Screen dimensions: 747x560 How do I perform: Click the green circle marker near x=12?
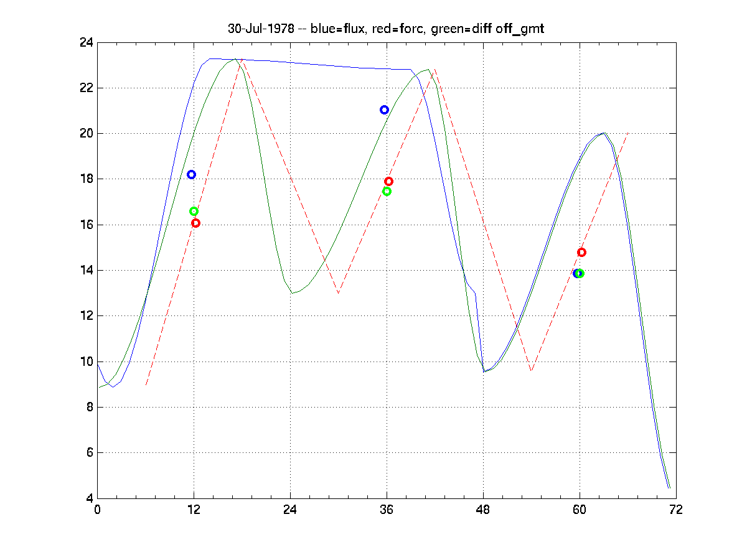coord(194,212)
